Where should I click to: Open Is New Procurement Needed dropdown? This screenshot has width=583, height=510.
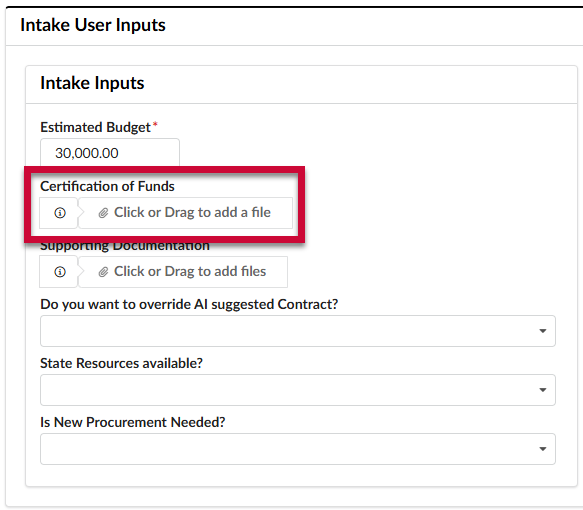click(x=298, y=449)
